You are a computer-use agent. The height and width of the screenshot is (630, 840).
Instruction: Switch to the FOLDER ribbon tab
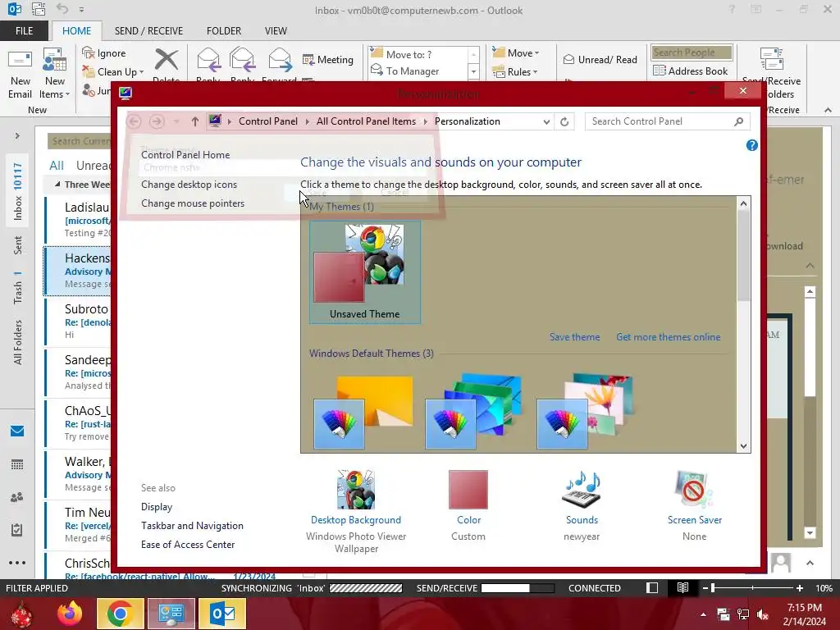(x=224, y=31)
